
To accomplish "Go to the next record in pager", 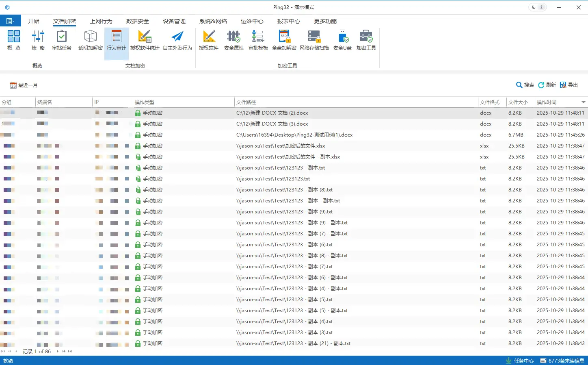I will (x=58, y=351).
